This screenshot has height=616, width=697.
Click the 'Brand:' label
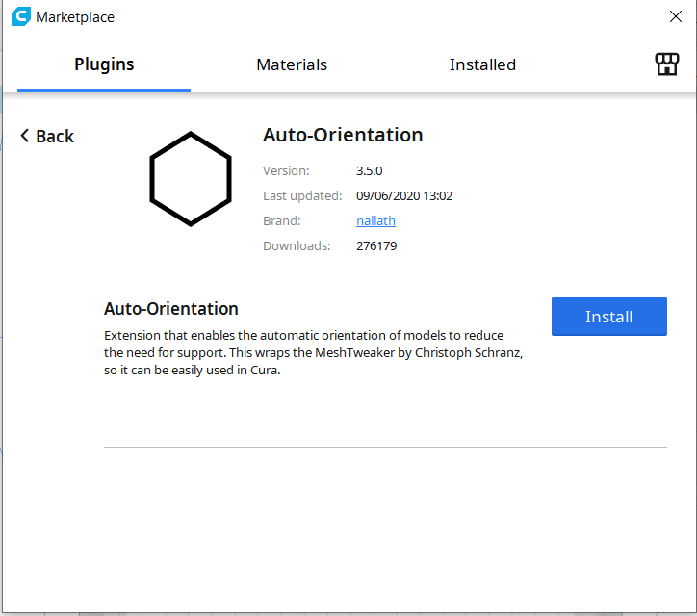point(282,220)
